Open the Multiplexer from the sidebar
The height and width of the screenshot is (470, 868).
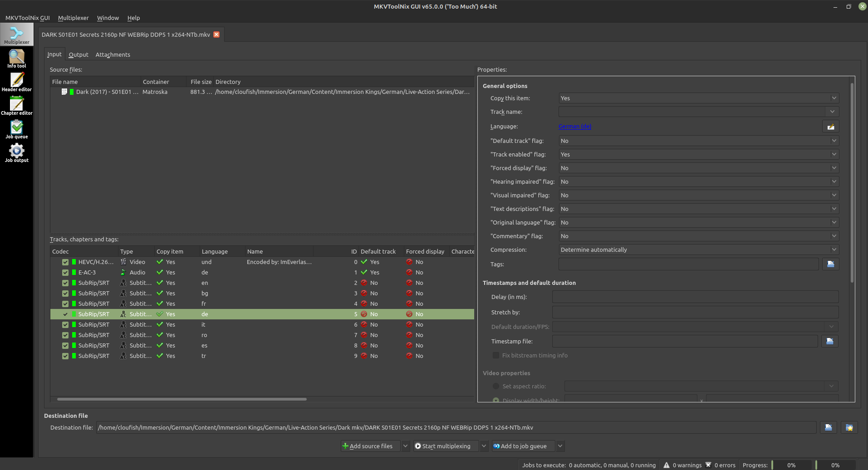coord(17,34)
